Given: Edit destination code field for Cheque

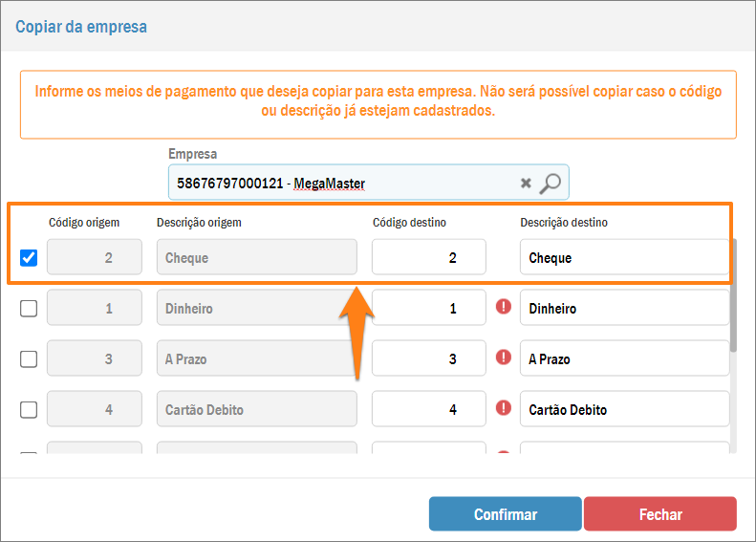Looking at the screenshot, I should [x=428, y=258].
